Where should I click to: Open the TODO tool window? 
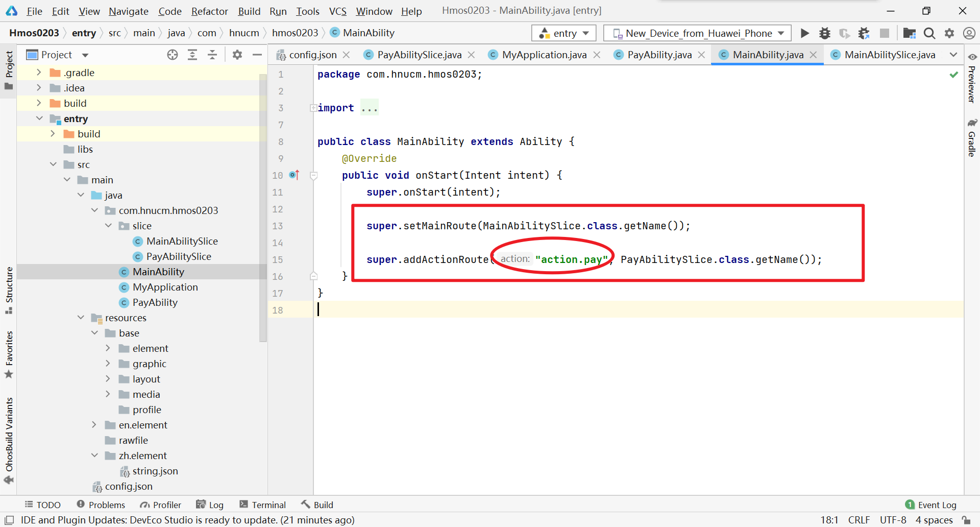(43, 505)
